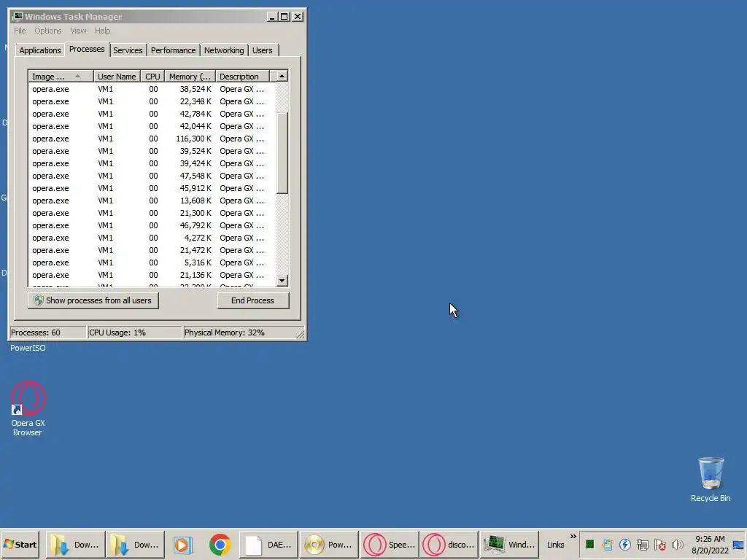Select the opera.exe row using 21,300 K
Viewport: 747px width, 560px height.
(152, 213)
